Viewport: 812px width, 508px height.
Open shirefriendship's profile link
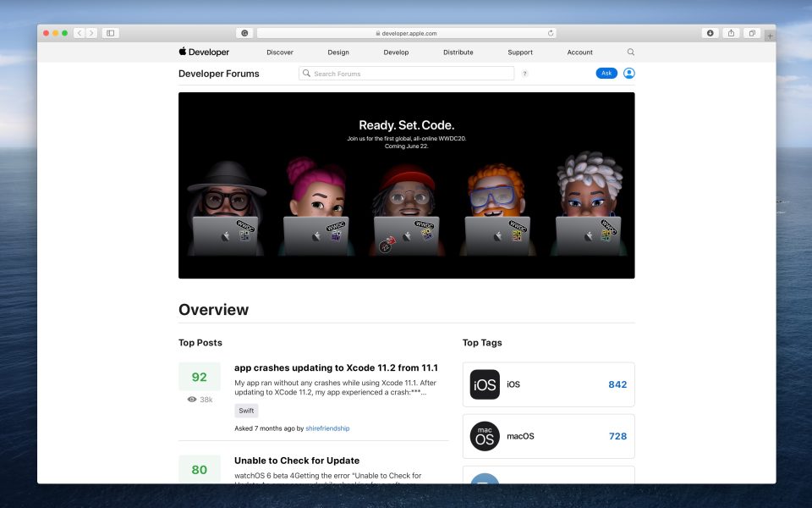pyautogui.click(x=328, y=428)
